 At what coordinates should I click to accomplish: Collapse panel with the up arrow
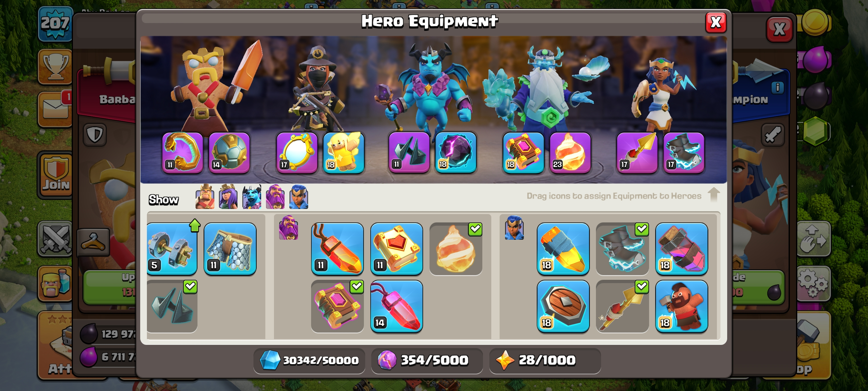(714, 195)
